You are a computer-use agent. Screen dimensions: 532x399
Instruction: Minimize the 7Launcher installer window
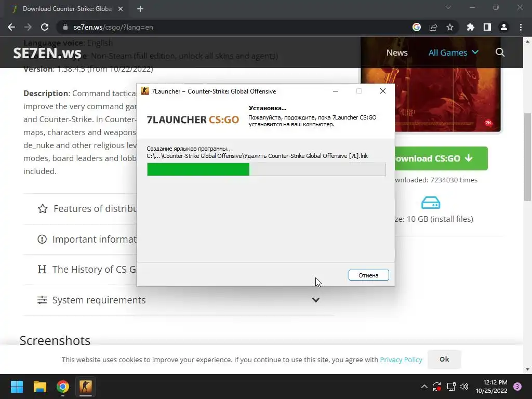tap(336, 91)
